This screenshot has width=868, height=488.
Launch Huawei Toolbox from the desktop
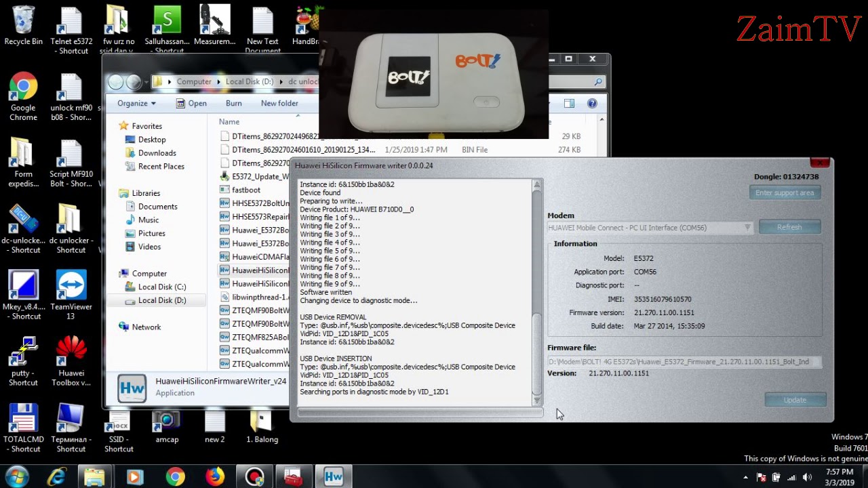(71, 362)
